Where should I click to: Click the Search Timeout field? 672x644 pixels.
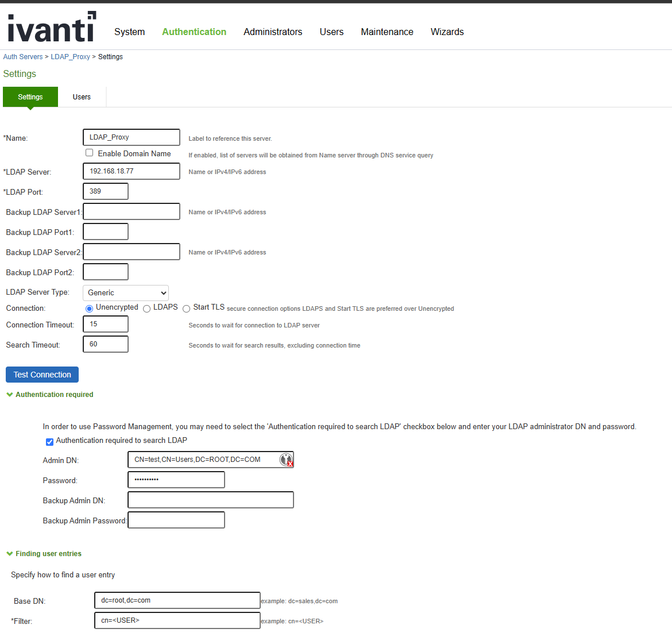(105, 344)
